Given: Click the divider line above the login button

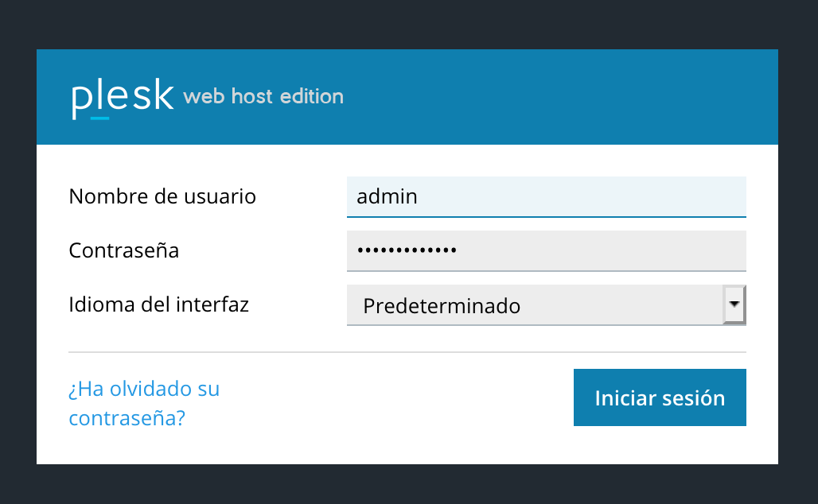Looking at the screenshot, I should [x=407, y=350].
